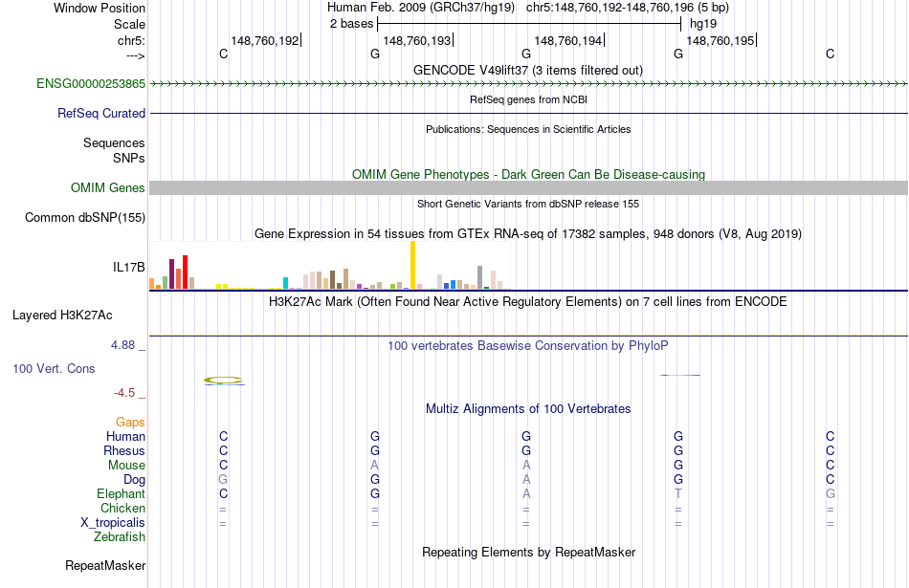This screenshot has width=909, height=588.
Task: Open the 100 Vert. Cons label
Action: (x=54, y=368)
